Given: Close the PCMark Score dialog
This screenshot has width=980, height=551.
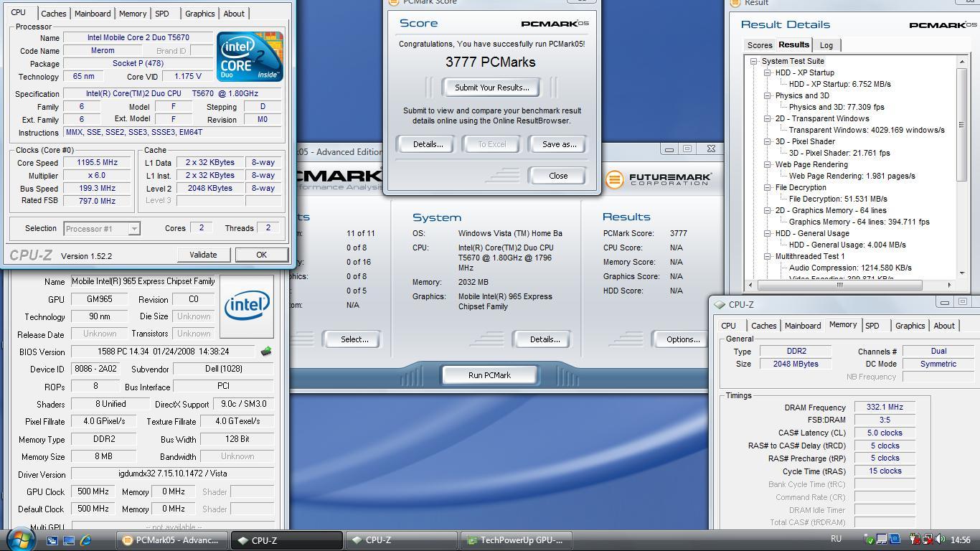Looking at the screenshot, I should (558, 176).
